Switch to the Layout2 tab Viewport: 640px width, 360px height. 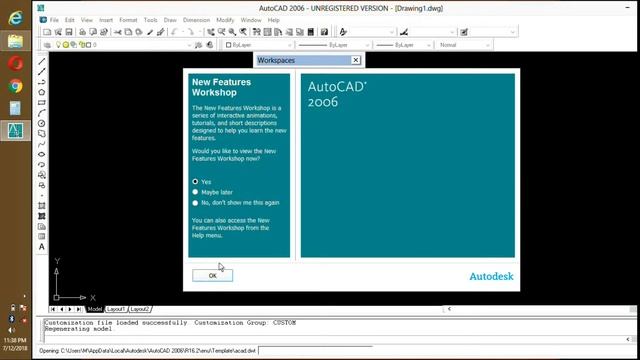tap(140, 309)
